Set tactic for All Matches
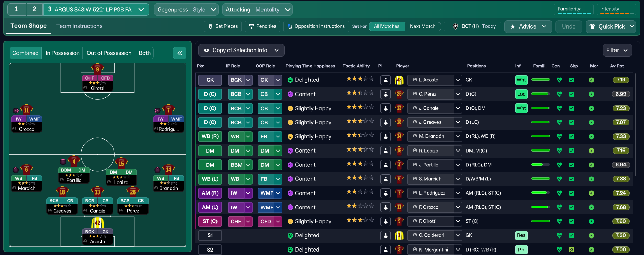The width and height of the screenshot is (644, 255). 387,26
